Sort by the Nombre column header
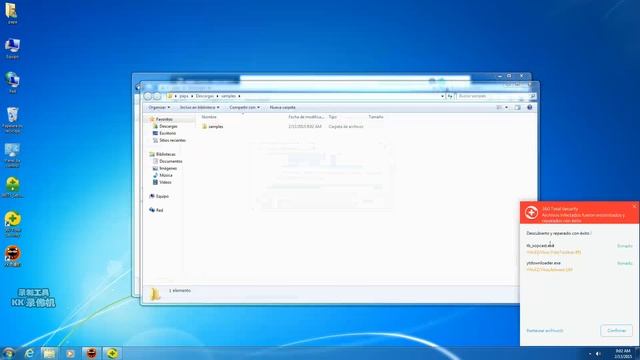Viewport: 640px width, 360px height. click(x=209, y=117)
